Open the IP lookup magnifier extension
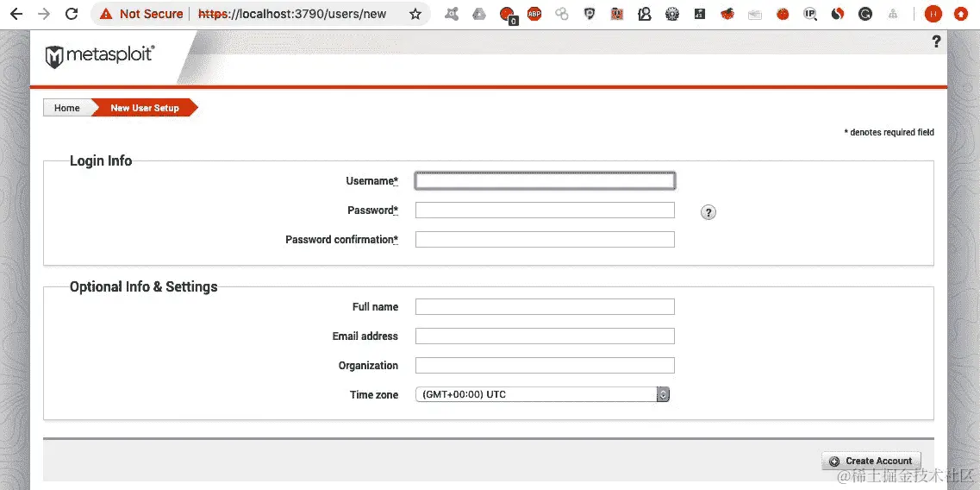 click(810, 14)
